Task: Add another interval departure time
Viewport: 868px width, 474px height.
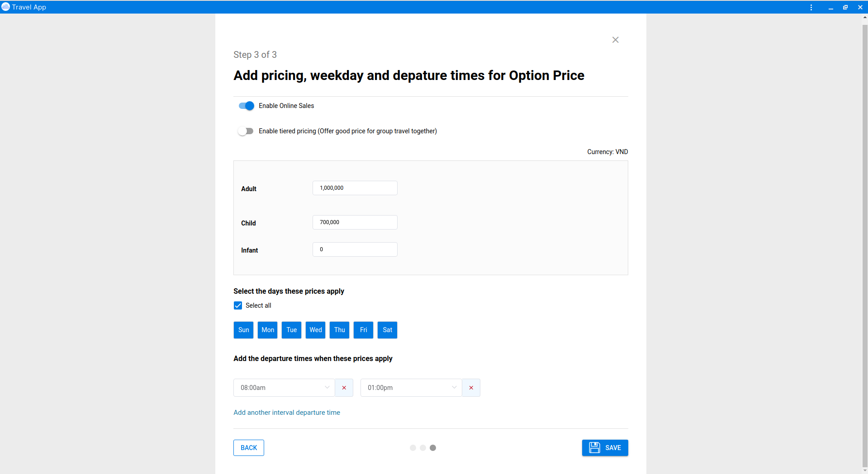Action: click(286, 412)
